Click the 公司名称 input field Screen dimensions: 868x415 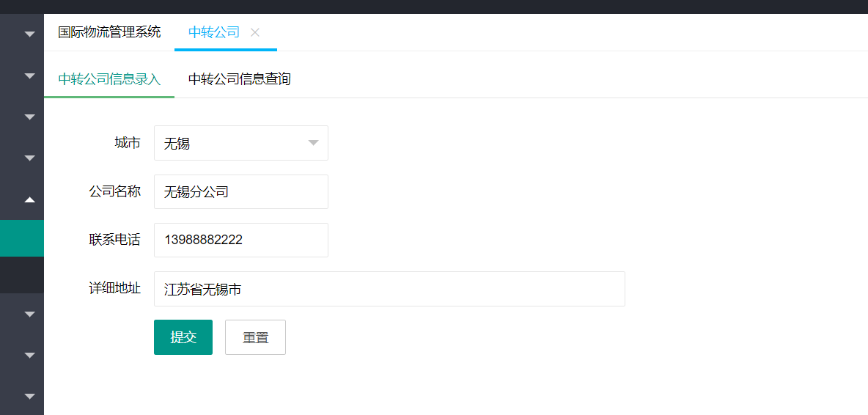(x=240, y=192)
